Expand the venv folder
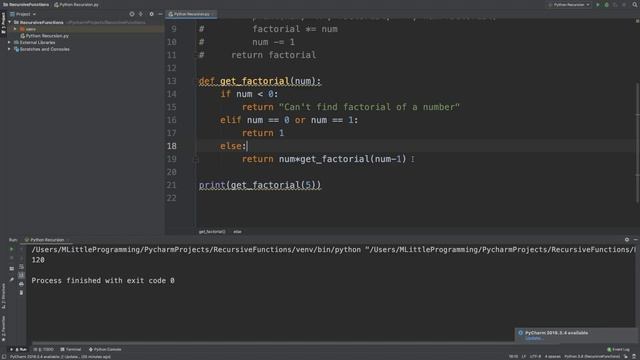This screenshot has width=640, height=360. 15,29
